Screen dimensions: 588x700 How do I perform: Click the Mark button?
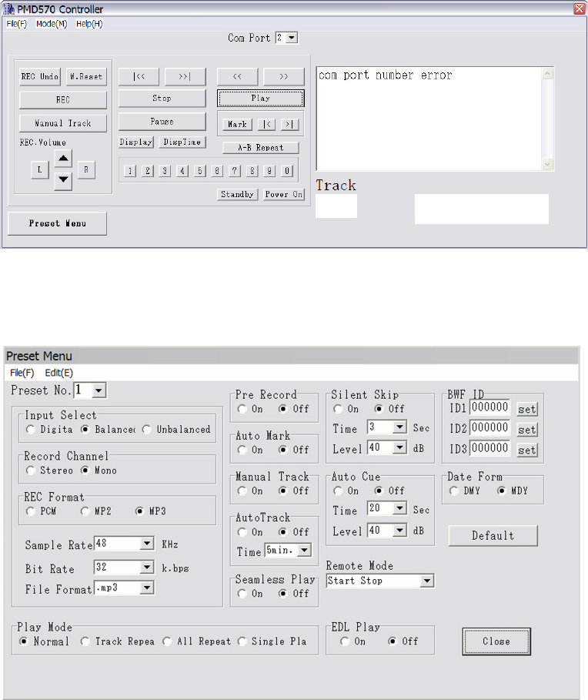pyautogui.click(x=237, y=124)
